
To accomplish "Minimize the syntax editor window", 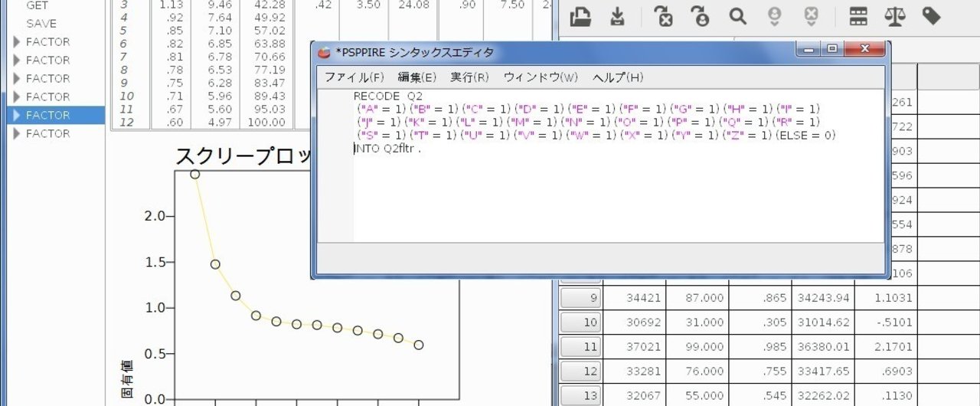I will (x=808, y=49).
